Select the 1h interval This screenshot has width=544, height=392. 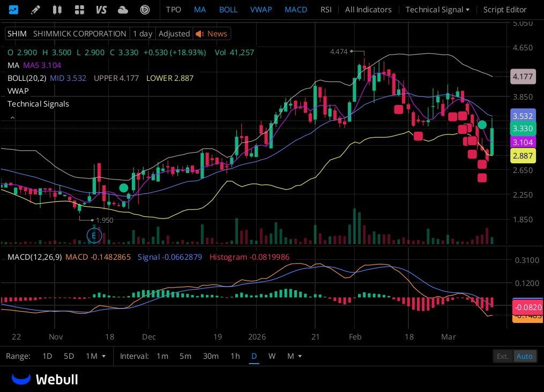(x=235, y=356)
